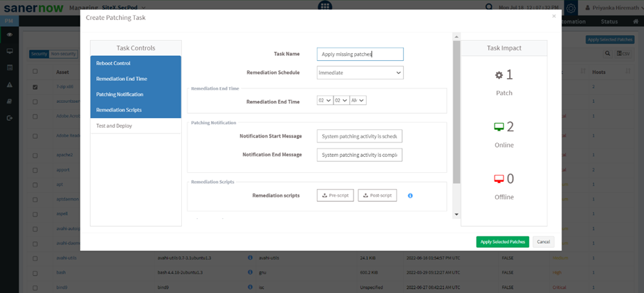Open the eye visibility sidebar icon

[10, 35]
